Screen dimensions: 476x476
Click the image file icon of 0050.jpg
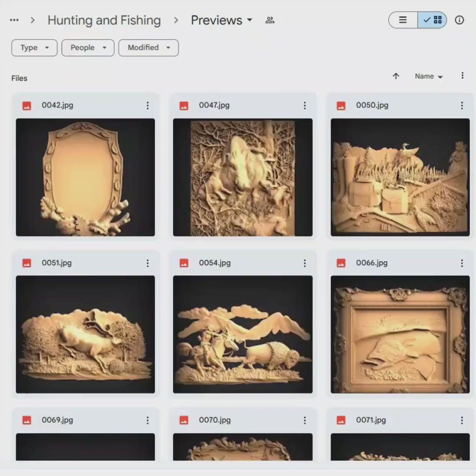341,106
